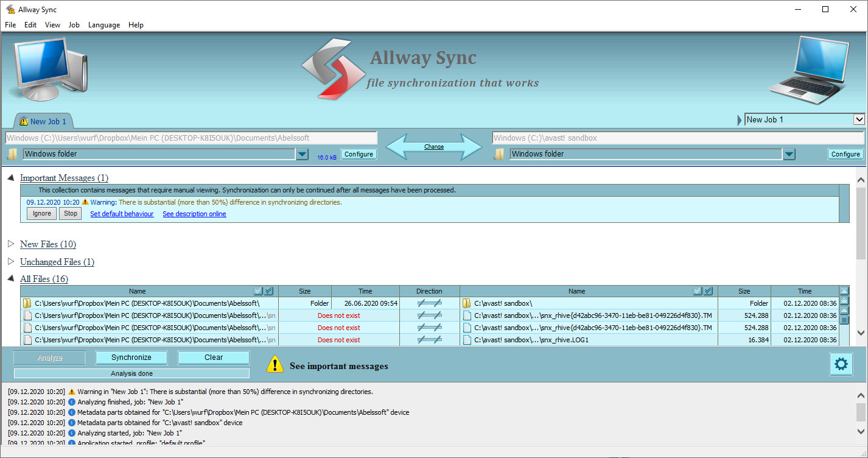Click the single checkmark icon in right Name column header

click(x=698, y=291)
